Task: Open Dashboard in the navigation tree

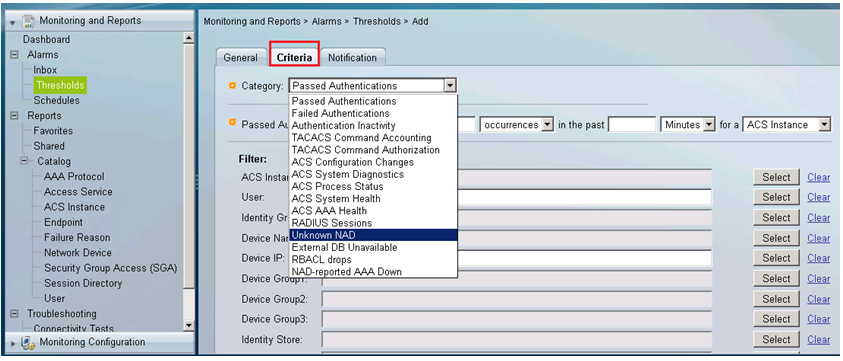Action: (46, 39)
